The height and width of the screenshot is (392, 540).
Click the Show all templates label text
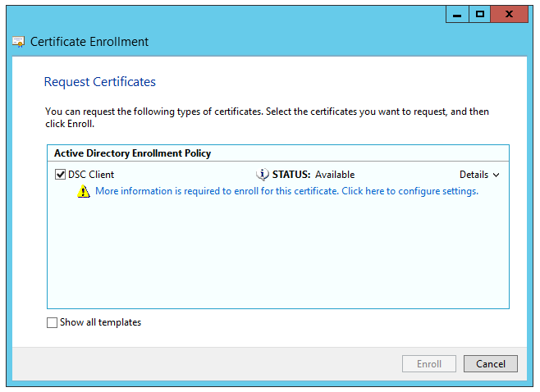100,323
